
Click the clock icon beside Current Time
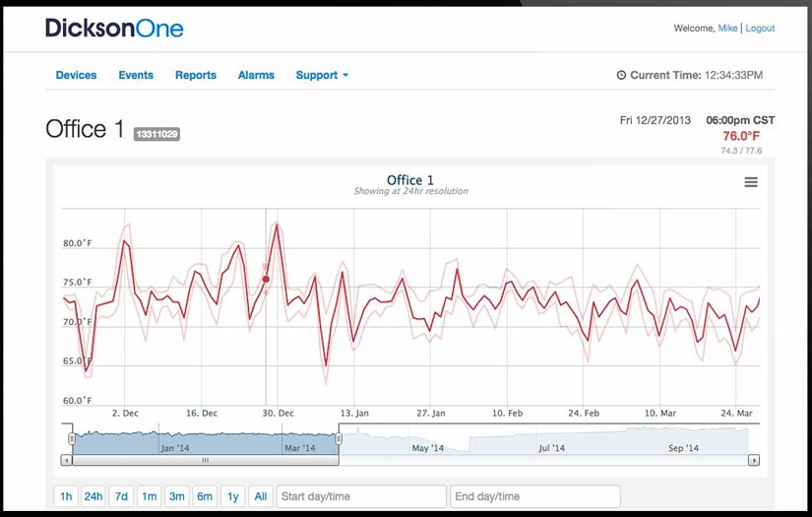point(621,75)
